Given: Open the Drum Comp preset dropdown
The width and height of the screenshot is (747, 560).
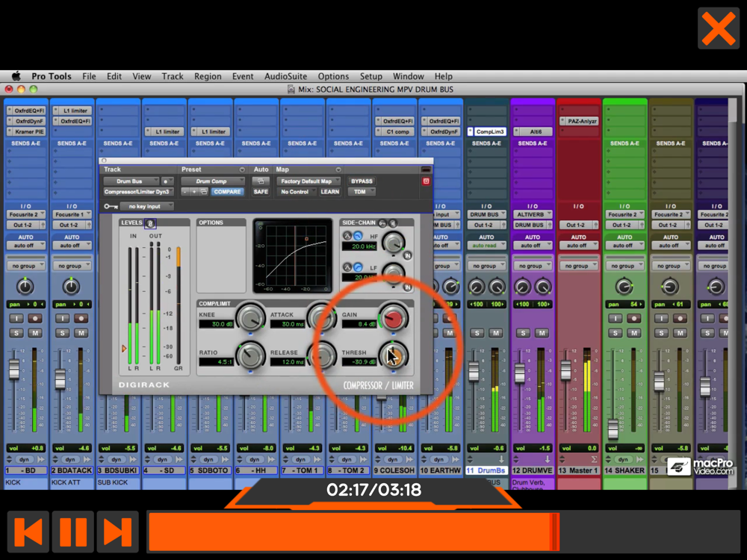Looking at the screenshot, I should [x=212, y=181].
